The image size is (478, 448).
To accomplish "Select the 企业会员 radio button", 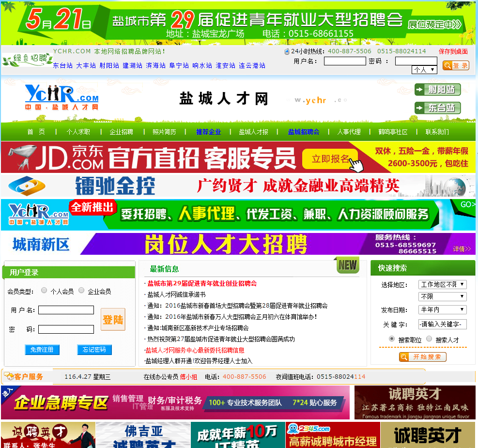I will (x=81, y=290).
